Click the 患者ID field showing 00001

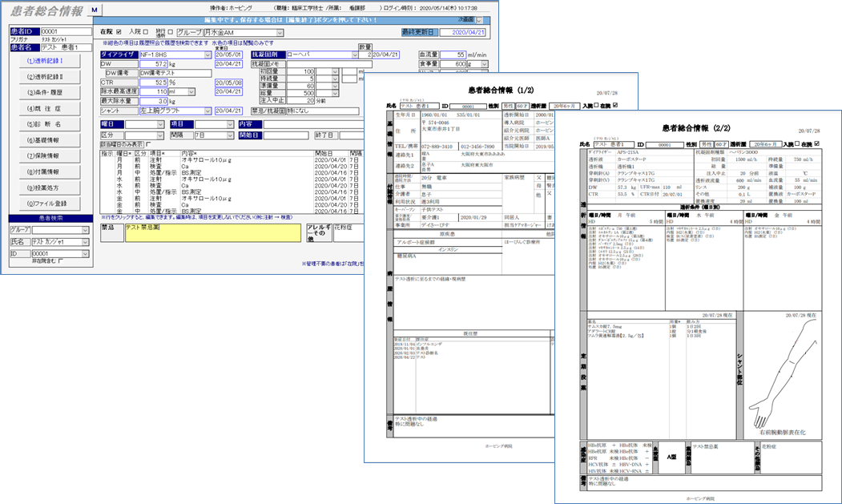[66, 32]
